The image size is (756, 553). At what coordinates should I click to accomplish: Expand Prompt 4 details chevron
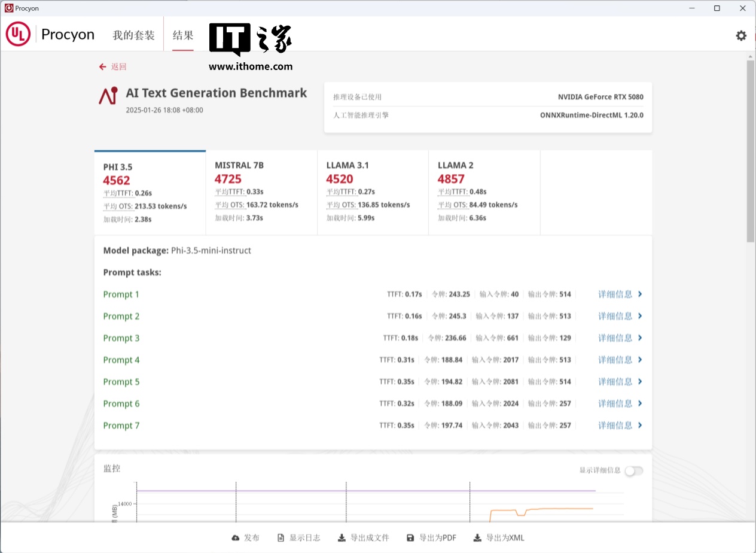640,360
